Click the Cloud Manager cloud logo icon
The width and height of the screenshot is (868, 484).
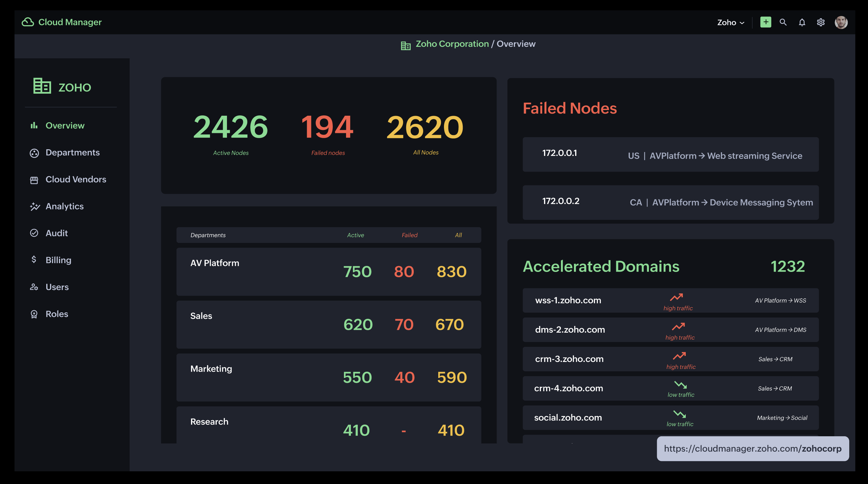[x=28, y=22]
